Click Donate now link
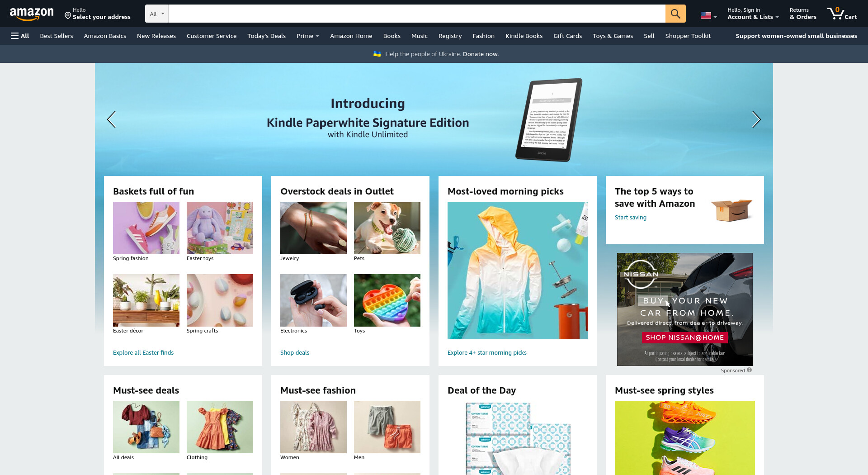The image size is (868, 475). [x=481, y=54]
